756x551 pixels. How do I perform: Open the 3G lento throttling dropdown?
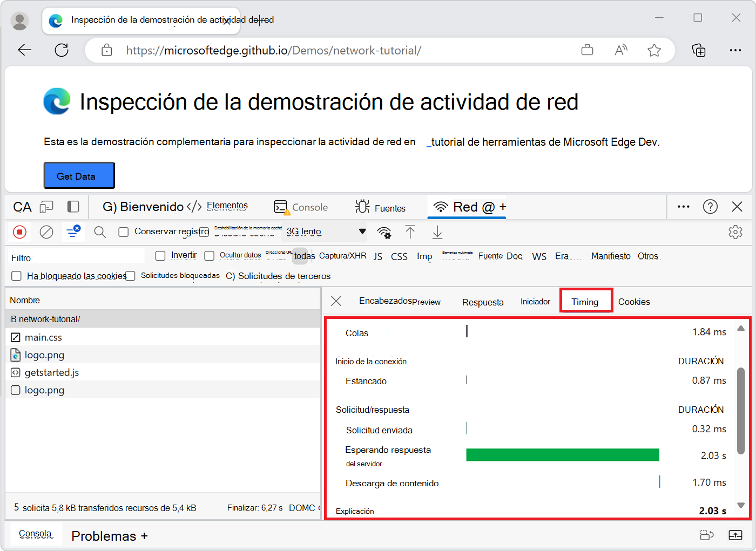point(325,232)
